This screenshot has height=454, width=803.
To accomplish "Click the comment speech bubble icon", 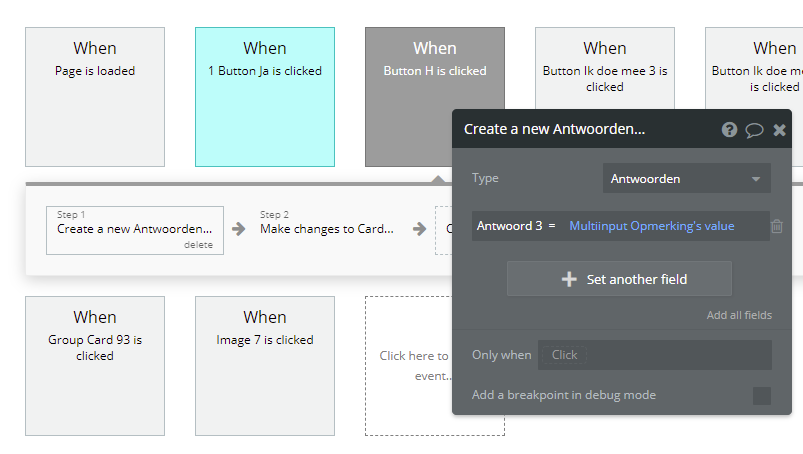I will click(x=754, y=130).
